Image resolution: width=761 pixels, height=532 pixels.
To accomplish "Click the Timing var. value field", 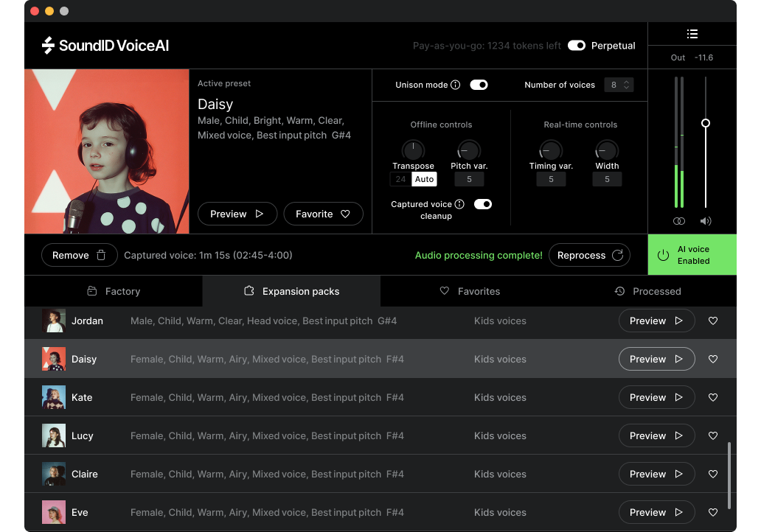I will pyautogui.click(x=551, y=180).
